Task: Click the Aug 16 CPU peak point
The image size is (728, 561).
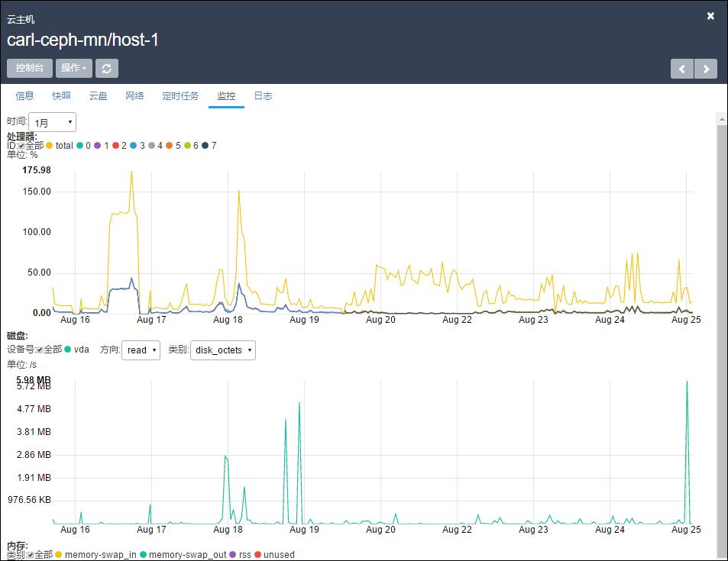Action: tap(131, 172)
